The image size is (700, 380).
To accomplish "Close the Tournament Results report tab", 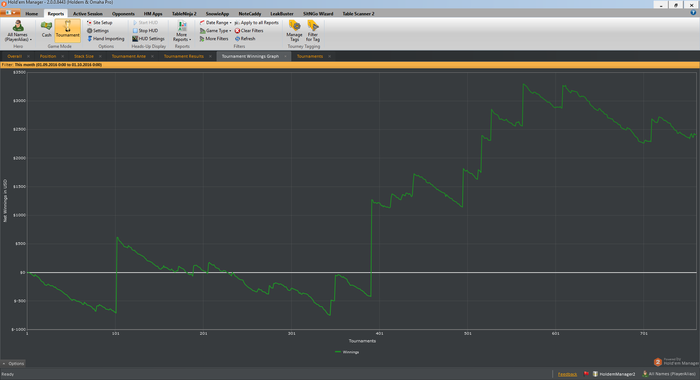I will click(x=210, y=56).
